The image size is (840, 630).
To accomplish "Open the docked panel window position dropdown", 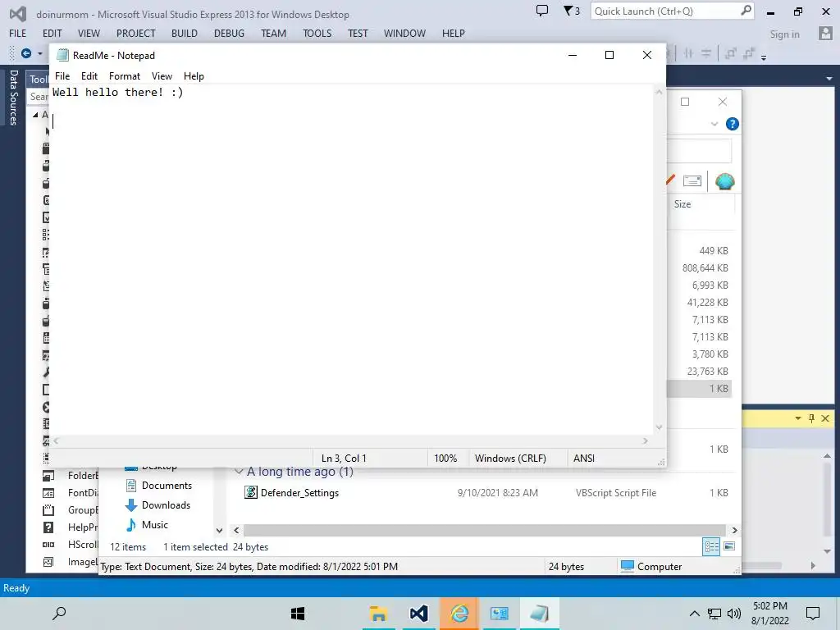I will pos(798,418).
